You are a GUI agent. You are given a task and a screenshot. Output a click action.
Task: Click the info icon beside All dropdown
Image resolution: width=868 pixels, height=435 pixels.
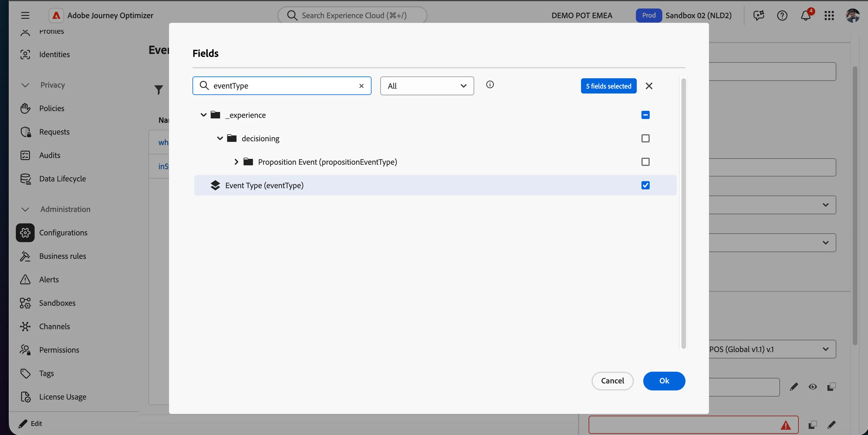(490, 84)
